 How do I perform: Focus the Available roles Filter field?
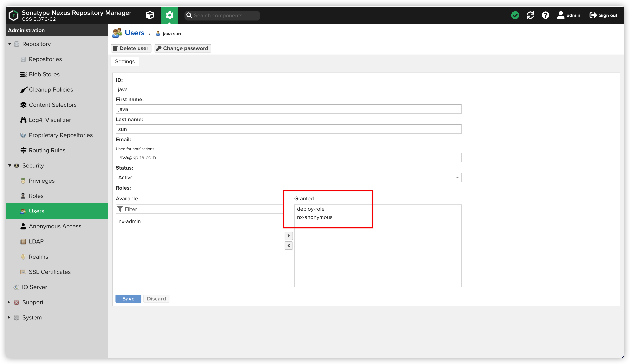click(199, 209)
